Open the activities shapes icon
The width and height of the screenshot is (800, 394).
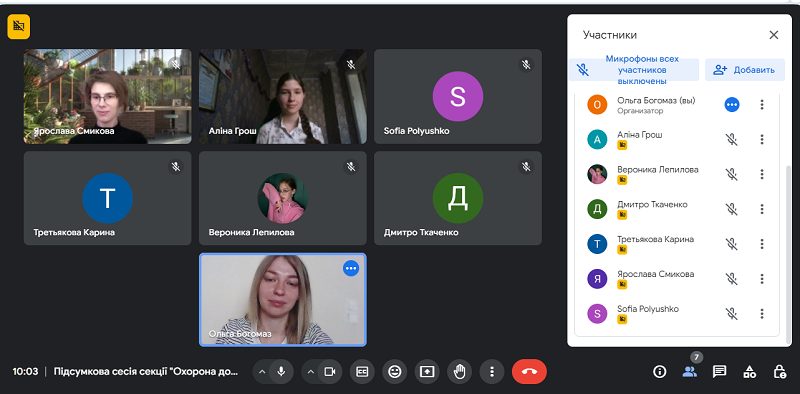pos(749,372)
